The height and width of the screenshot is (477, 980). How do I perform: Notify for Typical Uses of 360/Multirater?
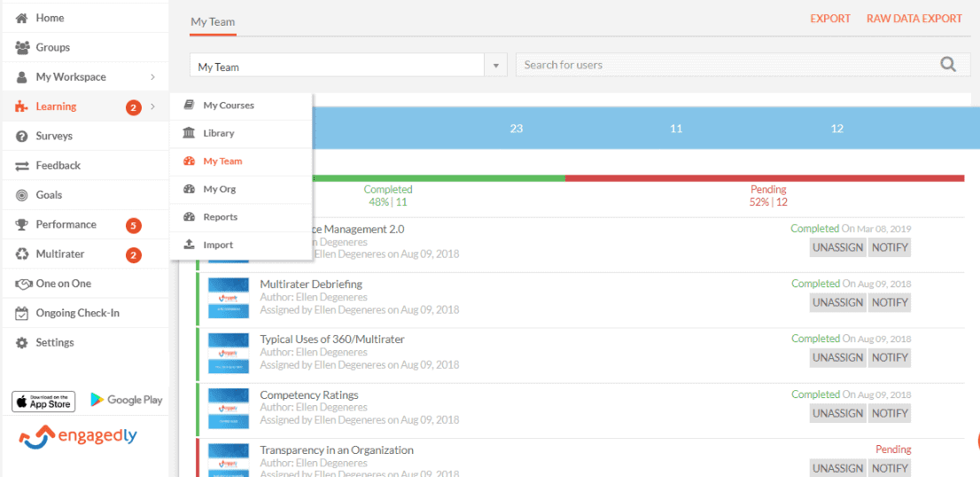890,358
